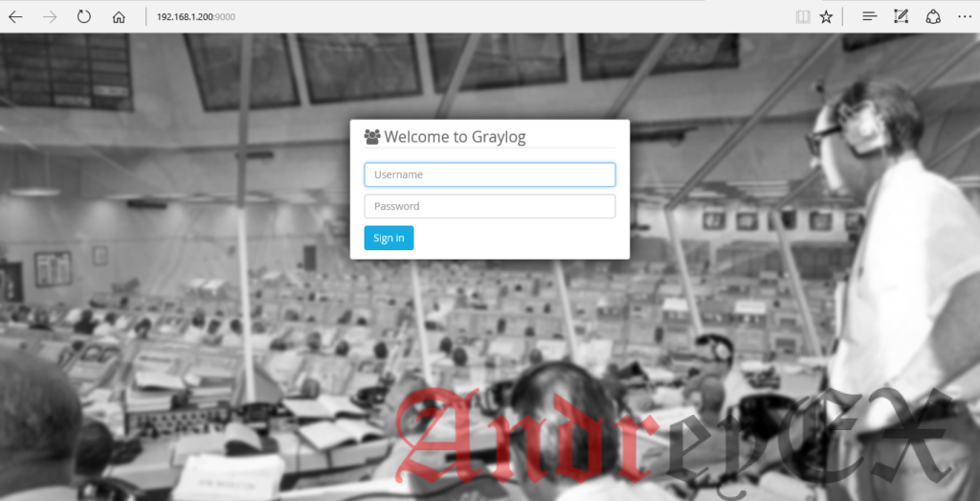Add page to favorites with star icon
Viewport: 980px width, 501px height.
[826, 17]
